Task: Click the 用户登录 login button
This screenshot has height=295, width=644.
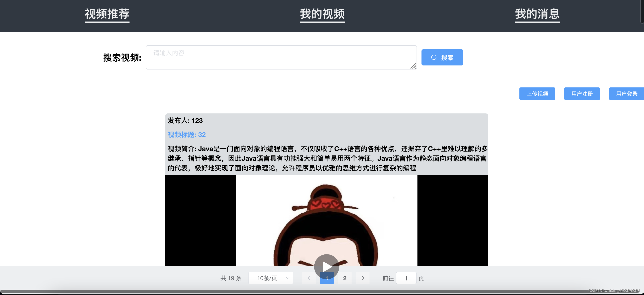Action: (626, 94)
